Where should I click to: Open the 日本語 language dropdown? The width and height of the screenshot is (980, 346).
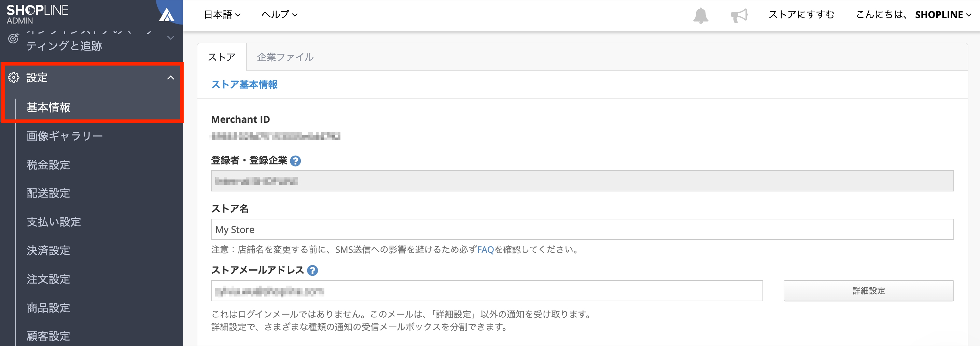pyautogui.click(x=222, y=14)
